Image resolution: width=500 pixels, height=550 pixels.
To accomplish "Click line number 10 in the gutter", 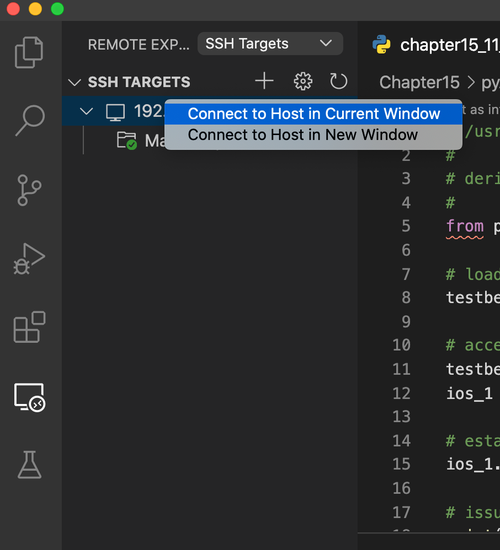I will tap(401, 345).
